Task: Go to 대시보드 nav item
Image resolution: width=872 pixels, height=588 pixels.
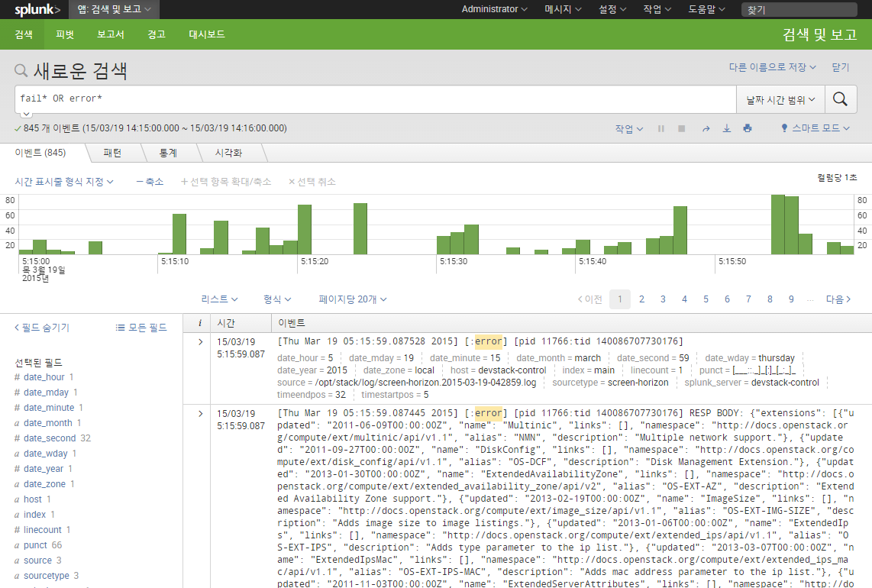Action: (206, 34)
